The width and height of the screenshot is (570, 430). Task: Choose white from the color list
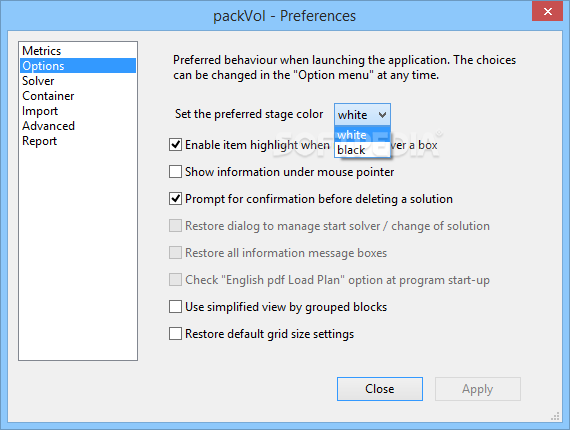[x=362, y=134]
